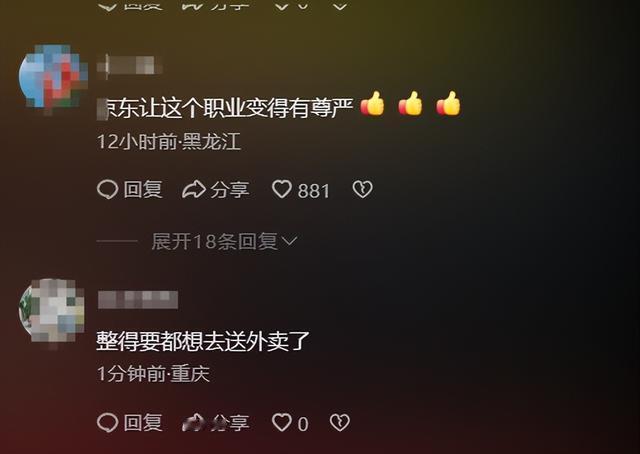Image resolution: width=640 pixels, height=454 pixels.
Task: Open the gray-white pixelated avatar profile
Action: pos(52,312)
